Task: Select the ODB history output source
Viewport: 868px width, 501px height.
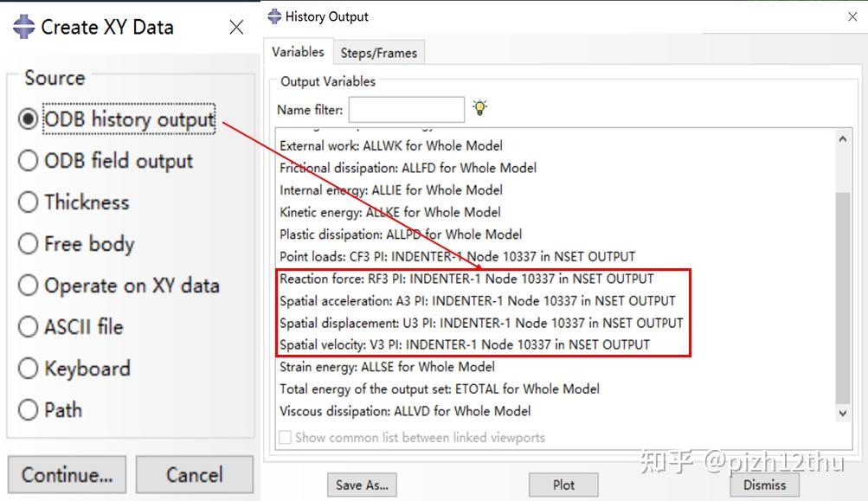Action: [x=27, y=120]
